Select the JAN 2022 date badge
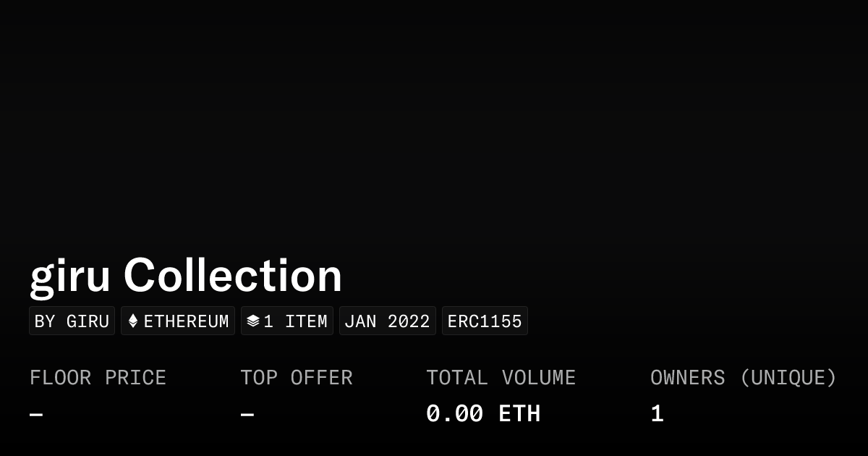 tap(387, 321)
